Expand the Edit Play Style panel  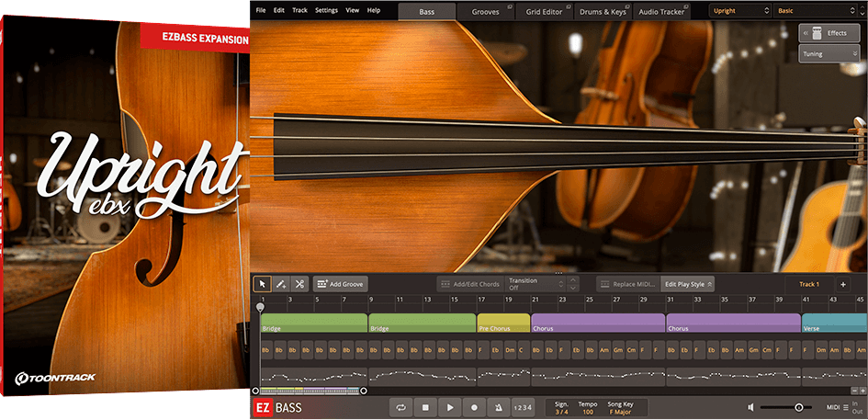[x=688, y=284]
